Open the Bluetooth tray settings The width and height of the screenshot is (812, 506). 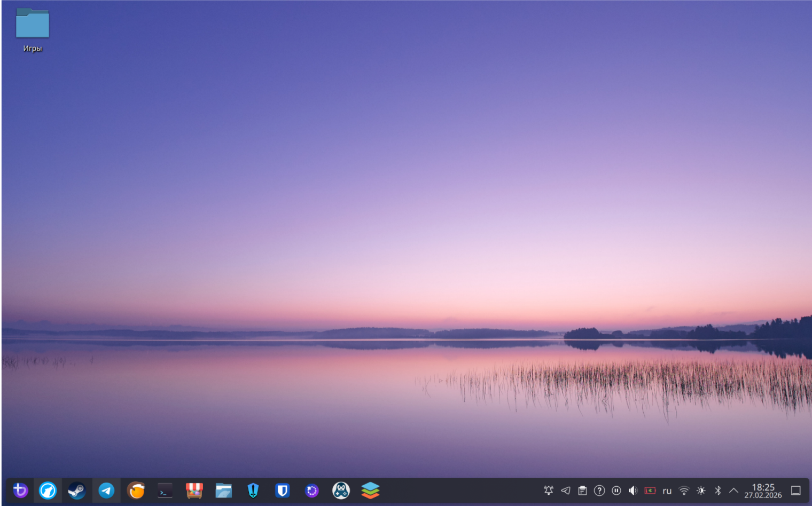(718, 490)
